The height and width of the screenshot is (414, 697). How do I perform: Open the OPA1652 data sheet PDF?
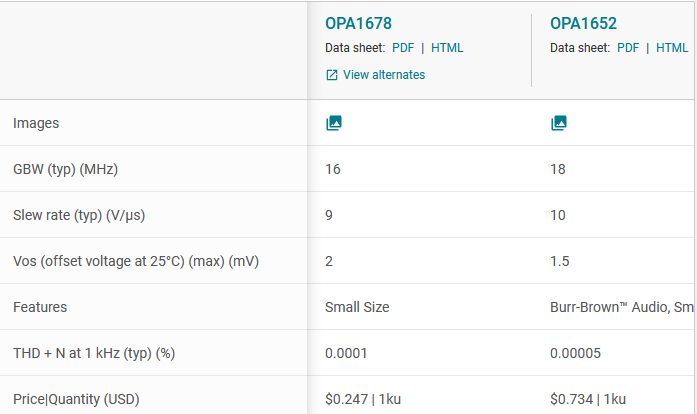point(628,48)
